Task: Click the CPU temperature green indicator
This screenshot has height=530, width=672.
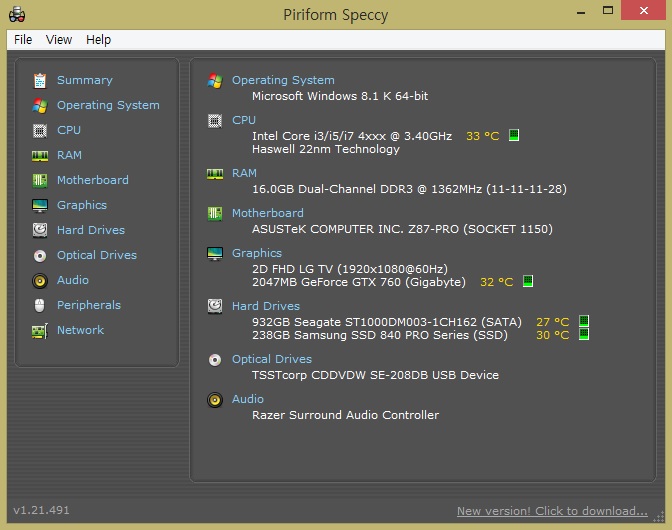Action: [x=514, y=135]
